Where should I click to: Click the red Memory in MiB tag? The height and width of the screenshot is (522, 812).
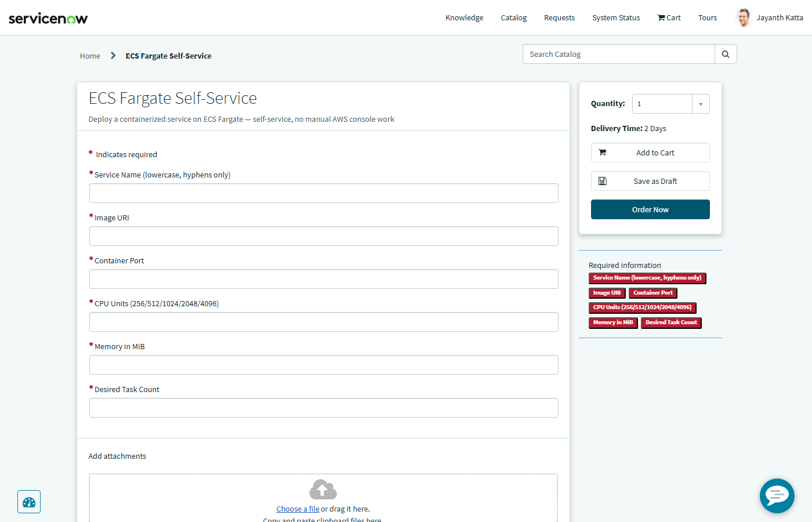[613, 322]
